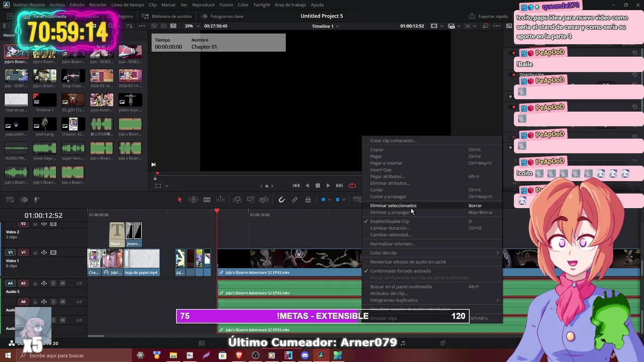Click Exportar rápido button
Viewport: 644px width, 362px height.
click(489, 16)
